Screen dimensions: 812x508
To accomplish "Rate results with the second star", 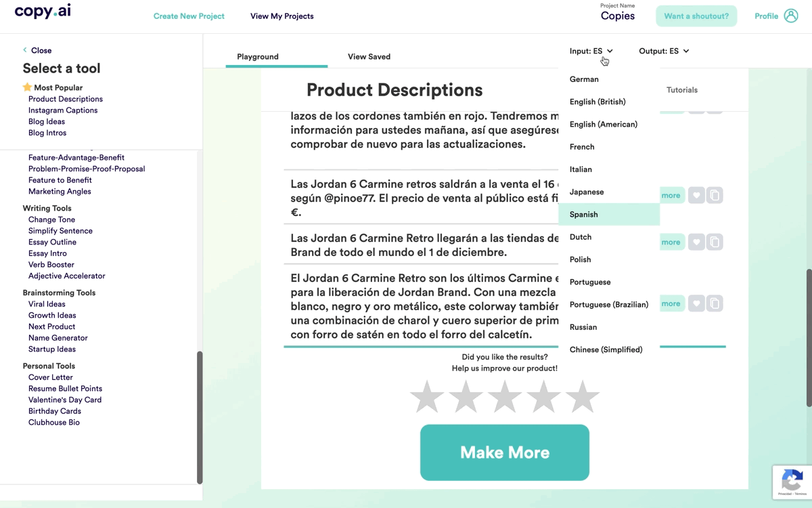I will point(466,396).
